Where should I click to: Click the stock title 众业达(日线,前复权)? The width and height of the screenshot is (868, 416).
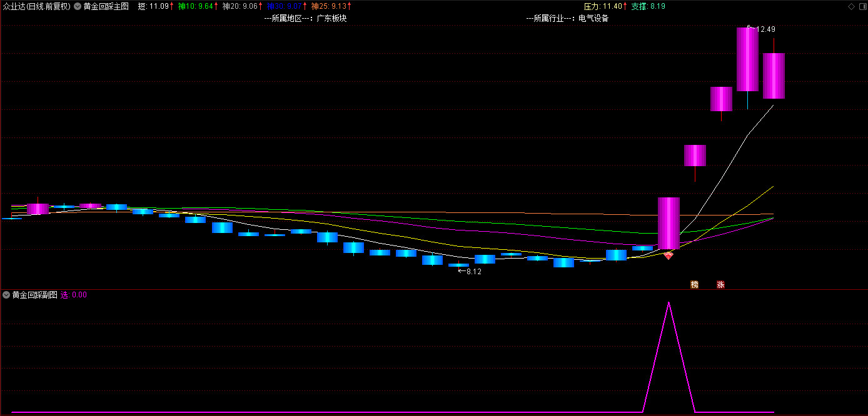(x=36, y=6)
